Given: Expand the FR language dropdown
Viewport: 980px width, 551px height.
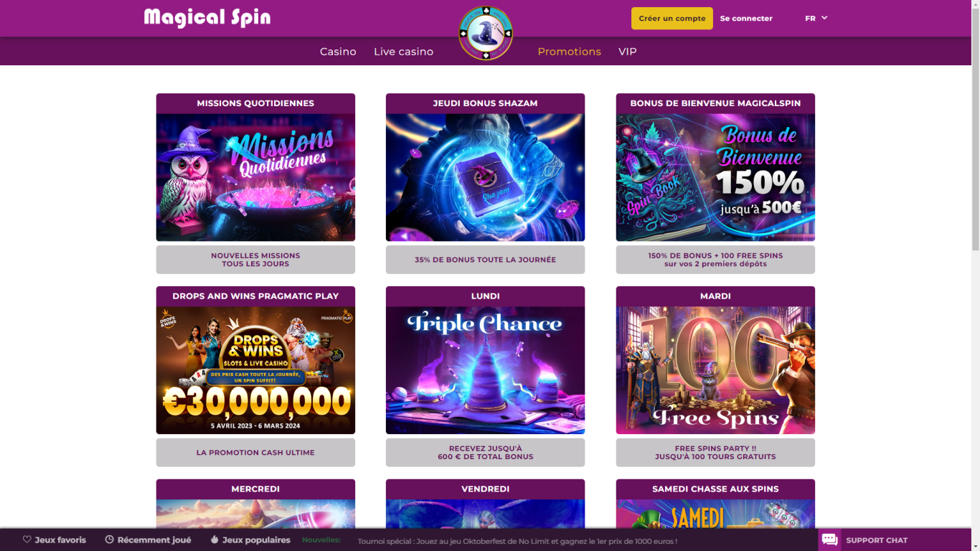Looking at the screenshot, I should coord(816,18).
